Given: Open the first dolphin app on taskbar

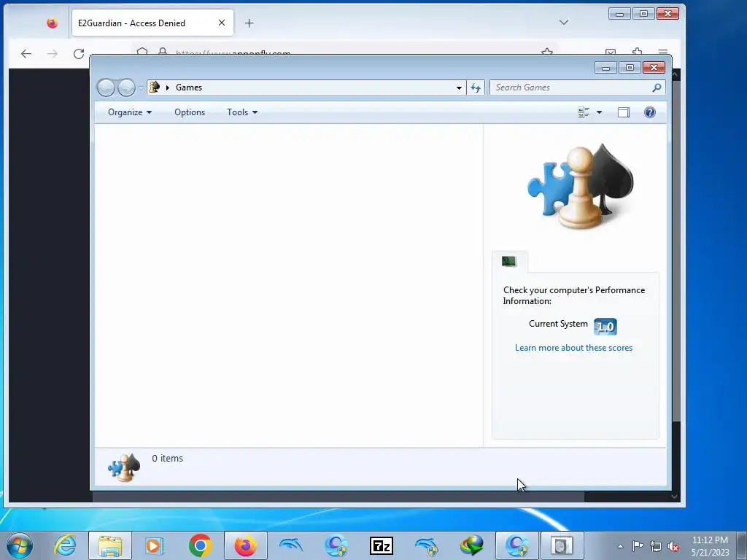Looking at the screenshot, I should pos(290,545).
